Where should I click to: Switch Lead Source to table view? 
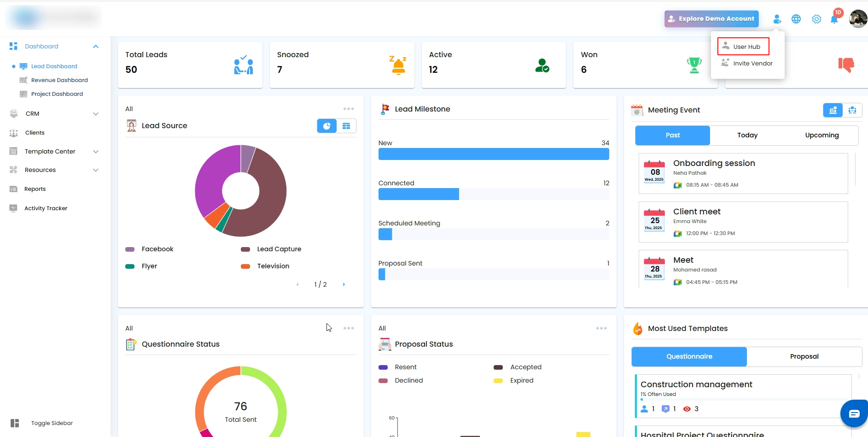[x=346, y=126]
